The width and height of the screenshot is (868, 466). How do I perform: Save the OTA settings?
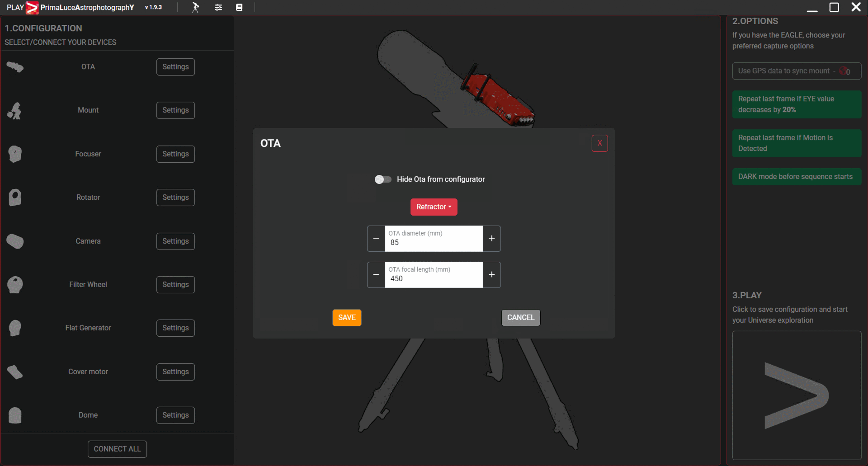(347, 318)
